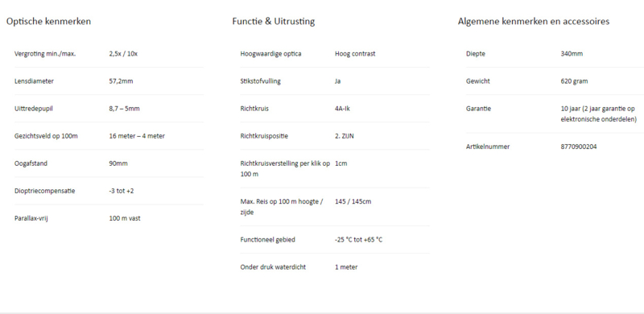
Task: Select the 2,5x / 10x magnification value
Action: point(123,54)
